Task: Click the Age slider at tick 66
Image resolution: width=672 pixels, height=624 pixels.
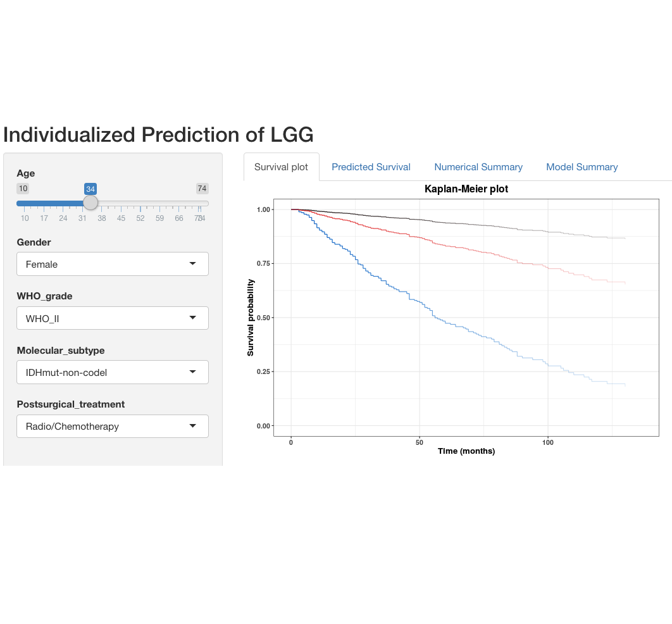Action: point(179,203)
